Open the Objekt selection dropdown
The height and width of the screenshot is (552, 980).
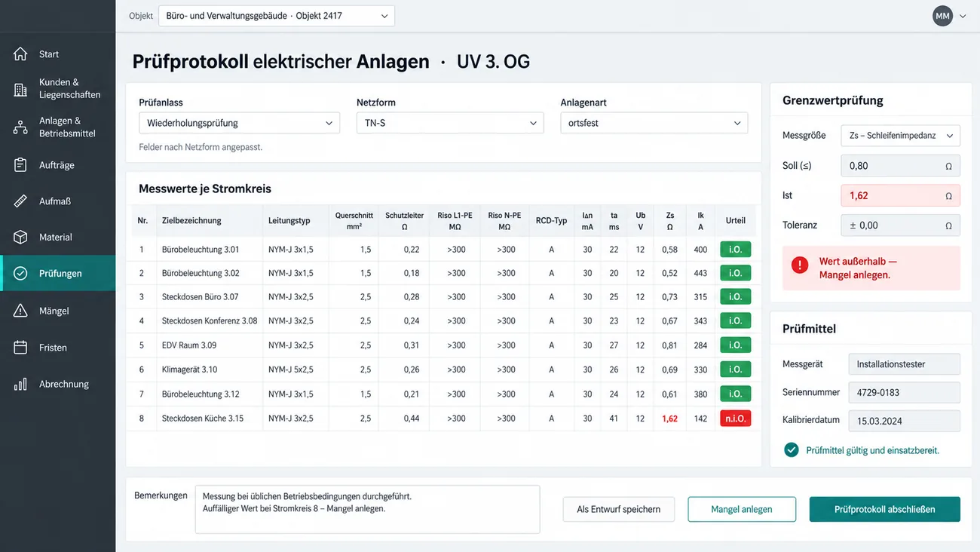click(277, 16)
